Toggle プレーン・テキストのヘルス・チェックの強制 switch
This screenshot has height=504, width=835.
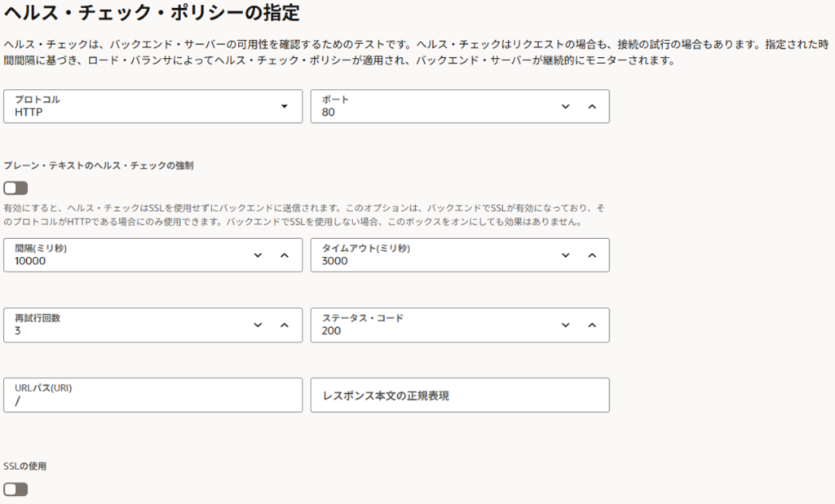(x=15, y=188)
